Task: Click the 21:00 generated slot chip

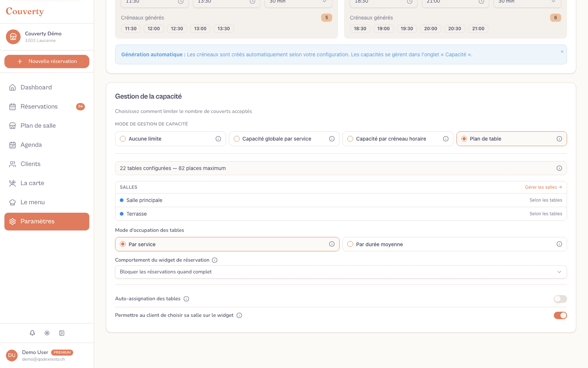Action: [478, 29]
